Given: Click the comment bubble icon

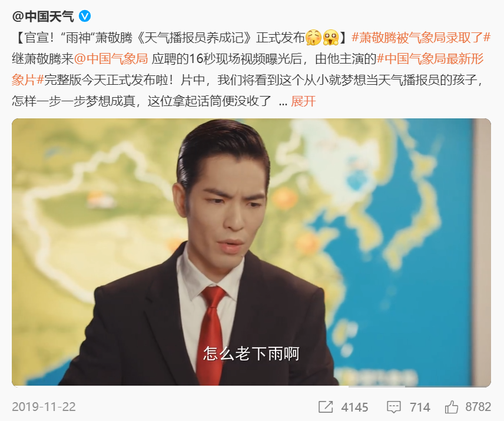Looking at the screenshot, I should tap(393, 407).
